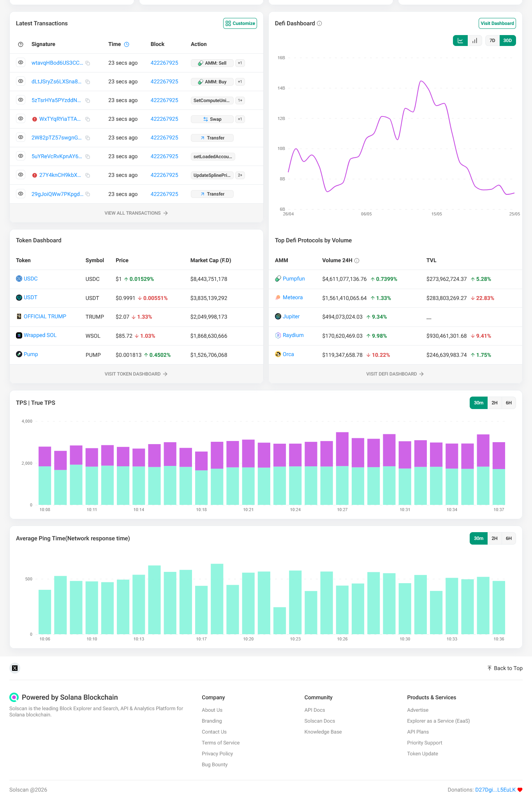
Task: Expand +1 actions on AMM: Buy row
Action: 240,82
